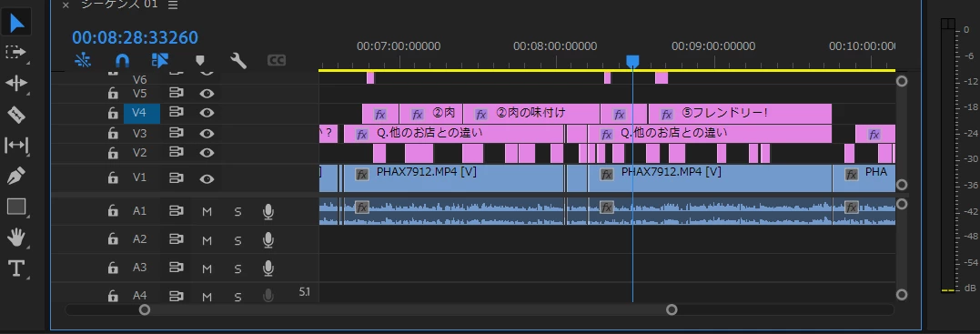Image resolution: width=980 pixels, height=334 pixels.
Task: Select the Type tool
Action: point(16,268)
